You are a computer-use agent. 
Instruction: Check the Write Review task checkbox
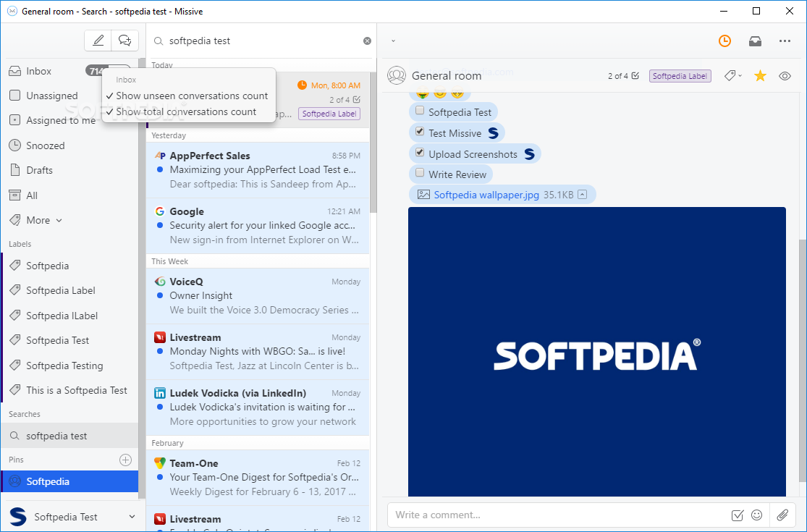(420, 173)
